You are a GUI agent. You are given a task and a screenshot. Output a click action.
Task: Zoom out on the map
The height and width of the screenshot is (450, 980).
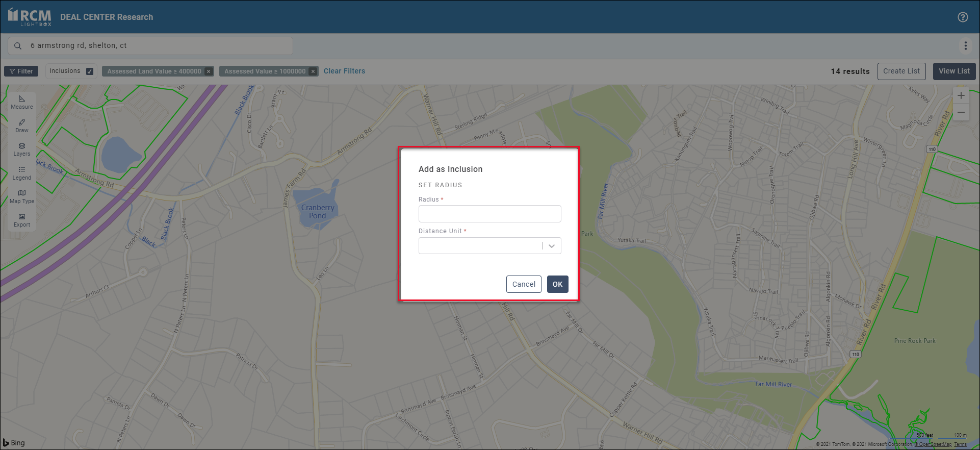pyautogui.click(x=961, y=112)
